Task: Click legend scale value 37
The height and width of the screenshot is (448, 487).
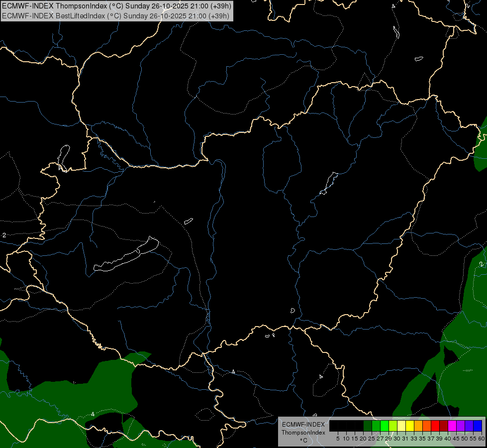Action: tap(431, 439)
